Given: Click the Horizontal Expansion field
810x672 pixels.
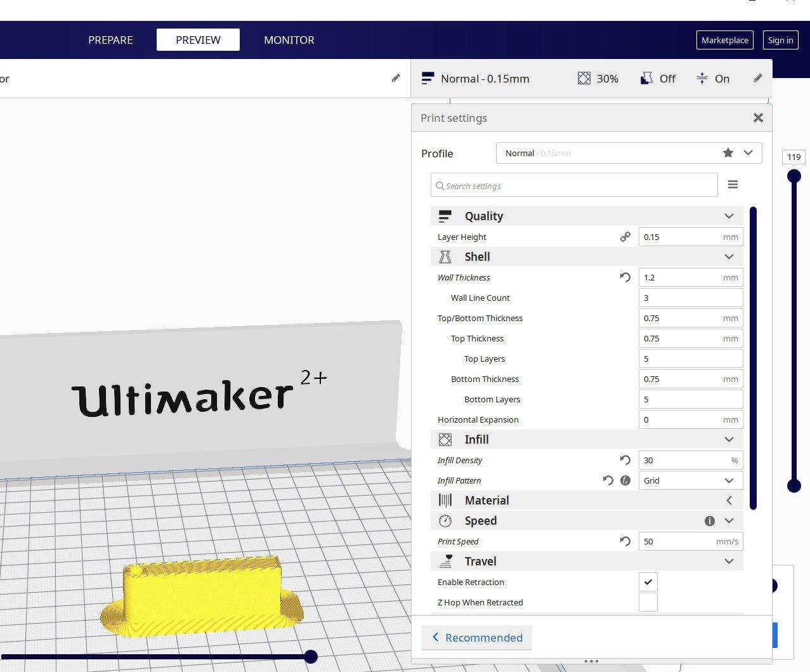Looking at the screenshot, I should click(690, 419).
